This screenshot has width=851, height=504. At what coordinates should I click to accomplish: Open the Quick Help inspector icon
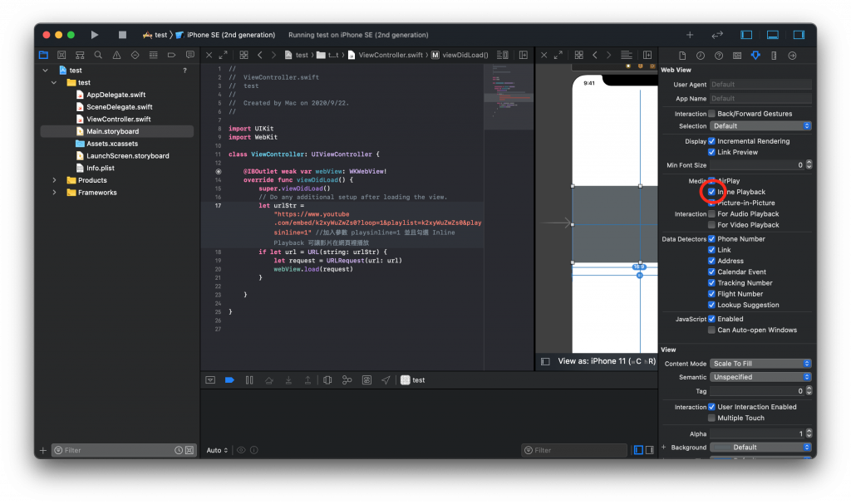(719, 56)
